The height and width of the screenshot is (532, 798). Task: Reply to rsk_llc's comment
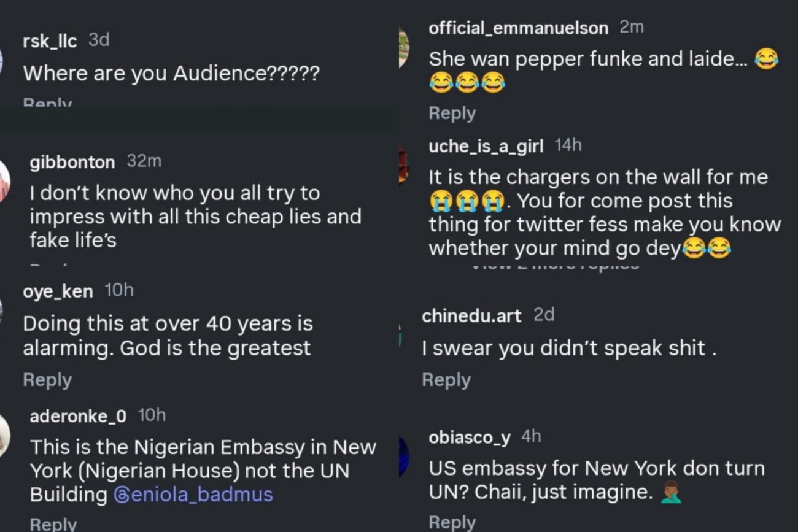(47, 102)
